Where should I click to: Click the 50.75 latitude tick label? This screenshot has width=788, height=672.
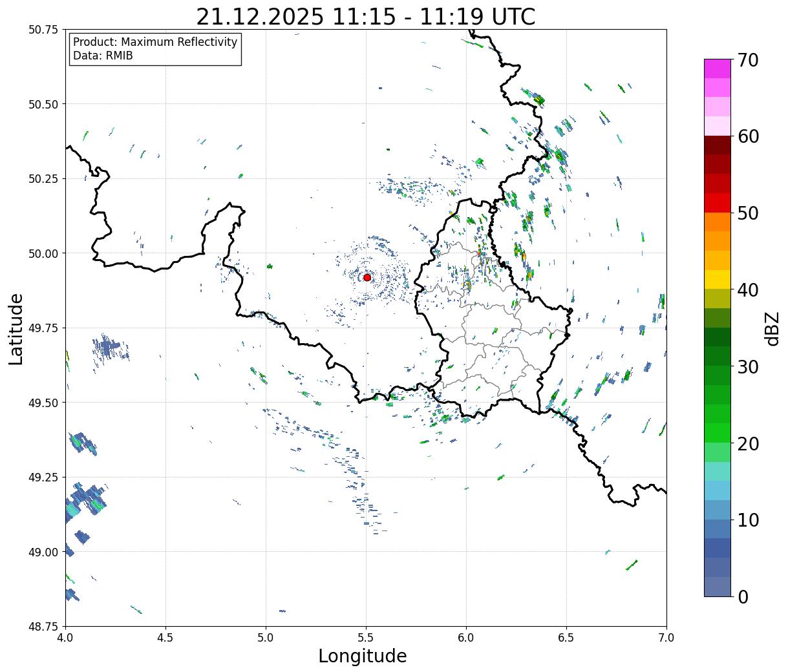pos(44,30)
